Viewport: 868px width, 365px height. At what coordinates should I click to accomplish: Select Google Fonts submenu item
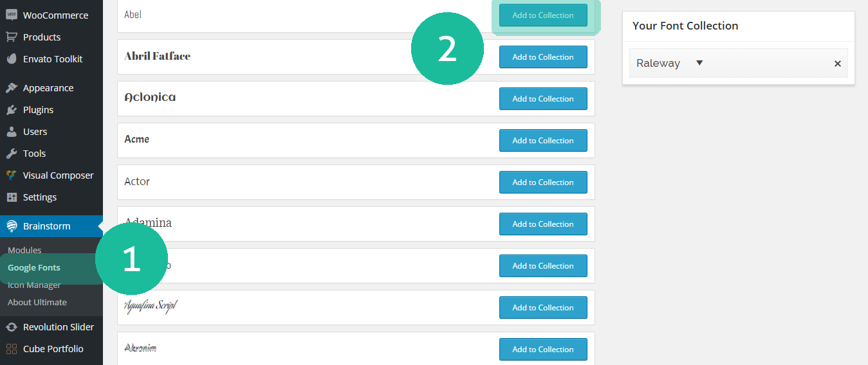click(34, 267)
